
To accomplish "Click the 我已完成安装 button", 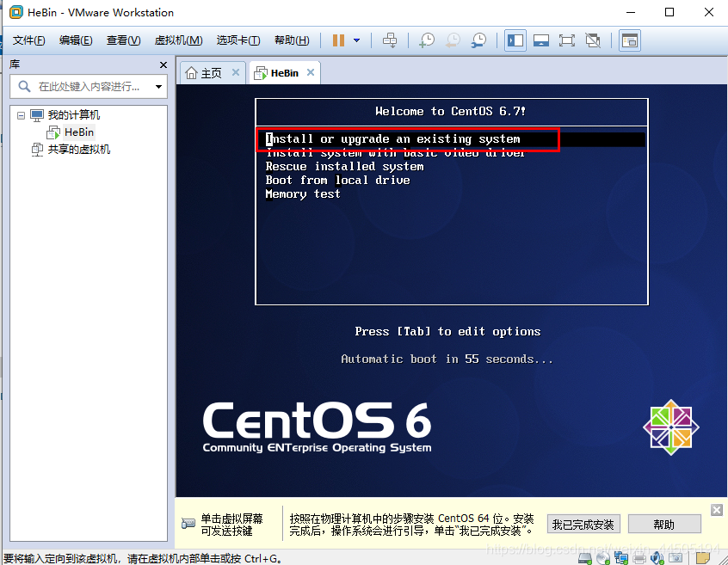I will (583, 525).
